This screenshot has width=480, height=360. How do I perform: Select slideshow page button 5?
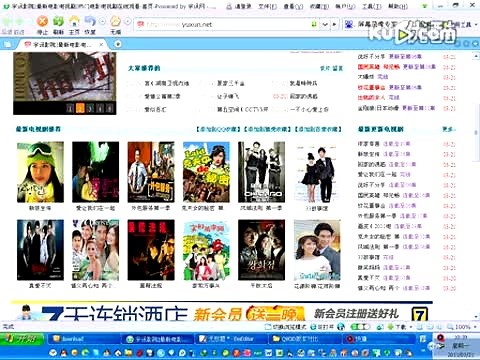[x=110, y=108]
